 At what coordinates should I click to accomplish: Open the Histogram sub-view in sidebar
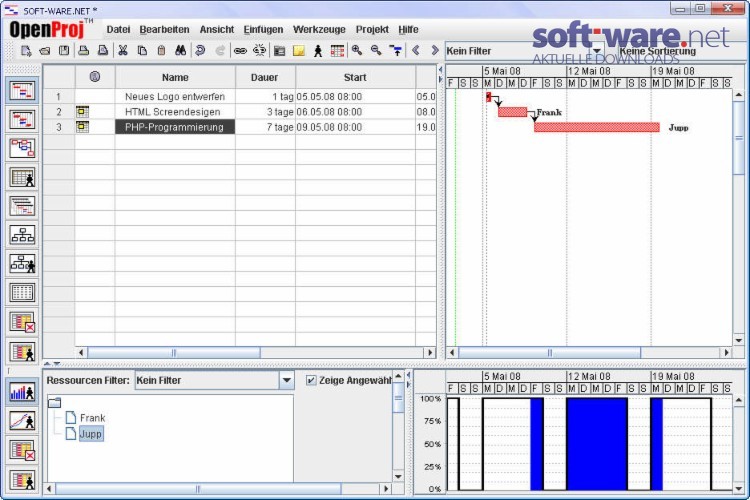22,392
